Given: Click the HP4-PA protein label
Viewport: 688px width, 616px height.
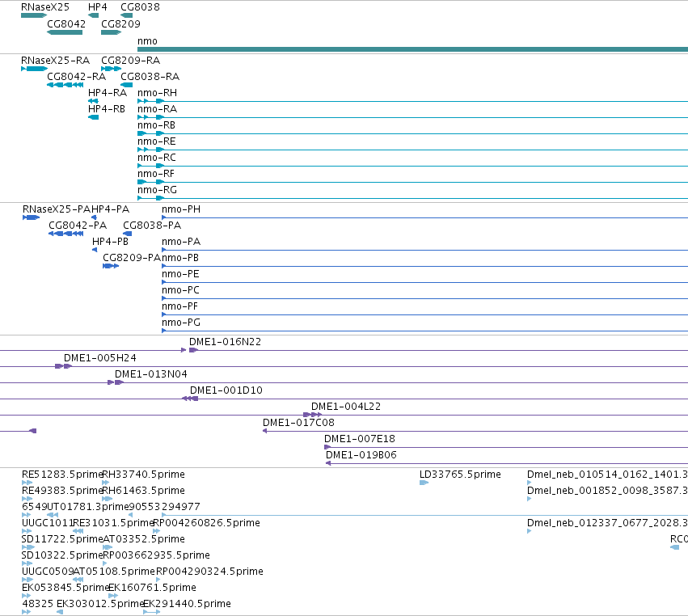Looking at the screenshot, I should pos(110,209).
